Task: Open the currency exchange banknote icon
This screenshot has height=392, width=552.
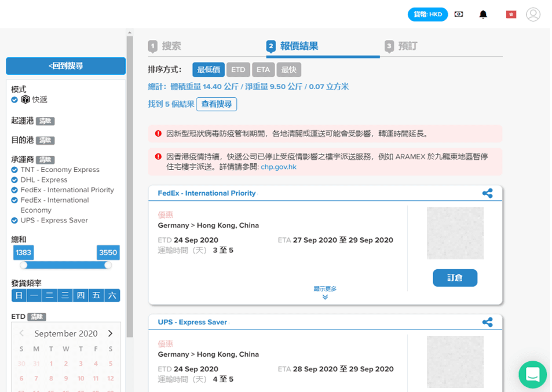Action: pos(458,14)
